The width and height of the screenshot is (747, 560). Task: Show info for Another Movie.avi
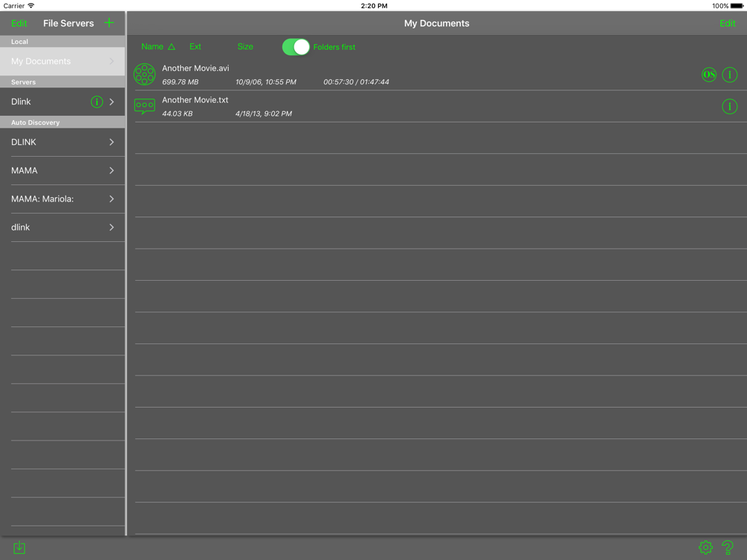(x=729, y=75)
